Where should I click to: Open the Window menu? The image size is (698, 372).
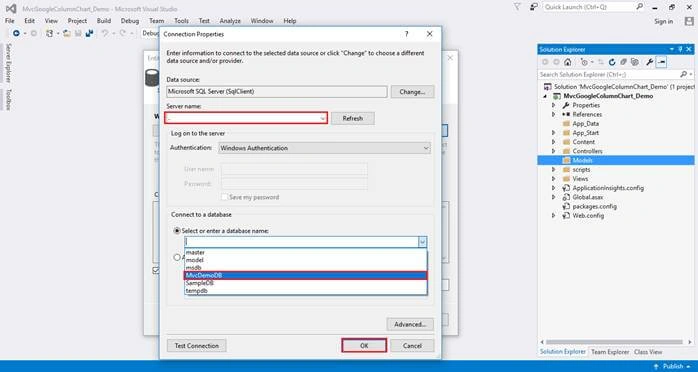(x=262, y=21)
